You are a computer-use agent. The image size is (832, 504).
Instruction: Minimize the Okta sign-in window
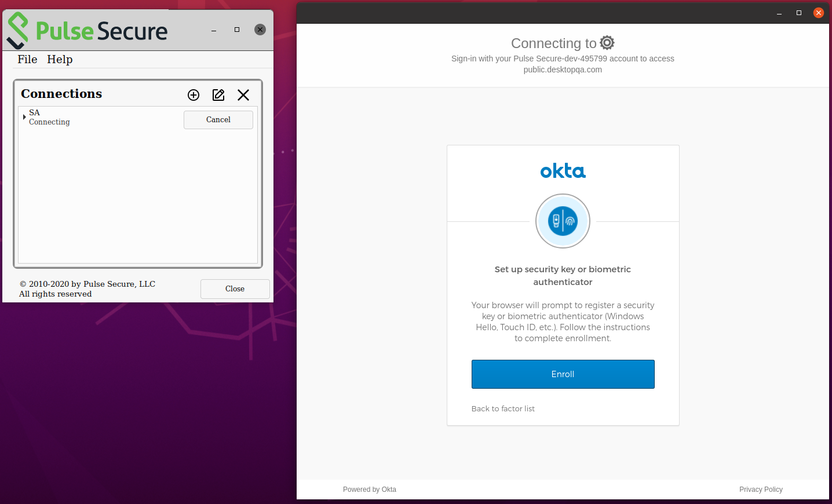tap(779, 13)
